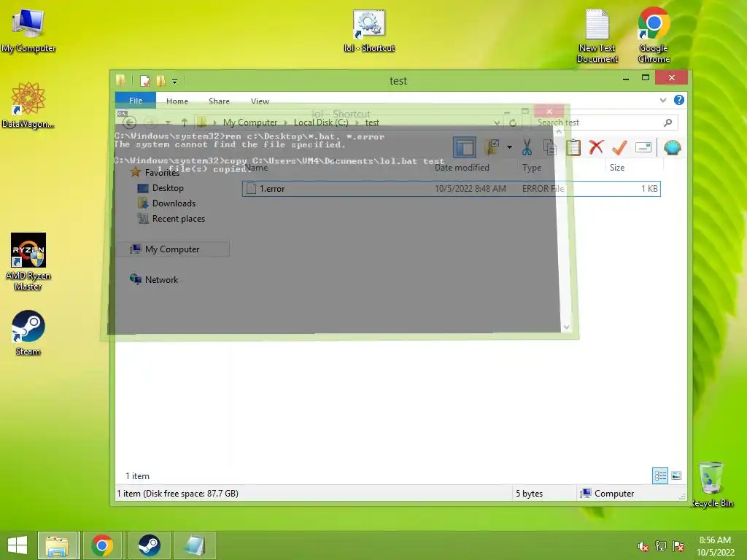This screenshot has width=747, height=560.
Task: Select the 1.error file
Action: [451, 189]
